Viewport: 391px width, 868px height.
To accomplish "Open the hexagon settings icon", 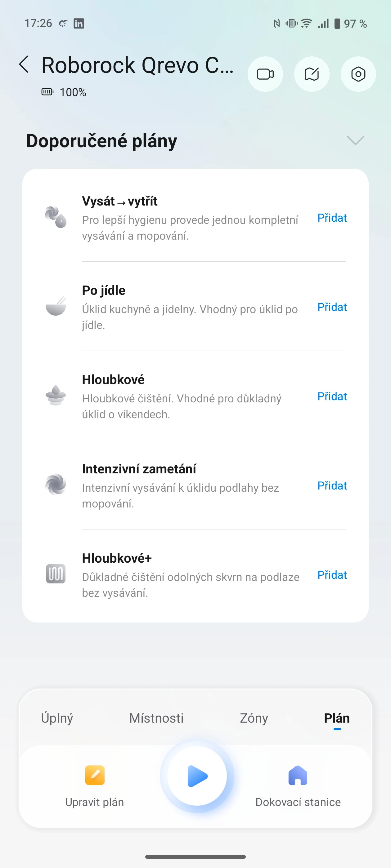I will coord(358,74).
